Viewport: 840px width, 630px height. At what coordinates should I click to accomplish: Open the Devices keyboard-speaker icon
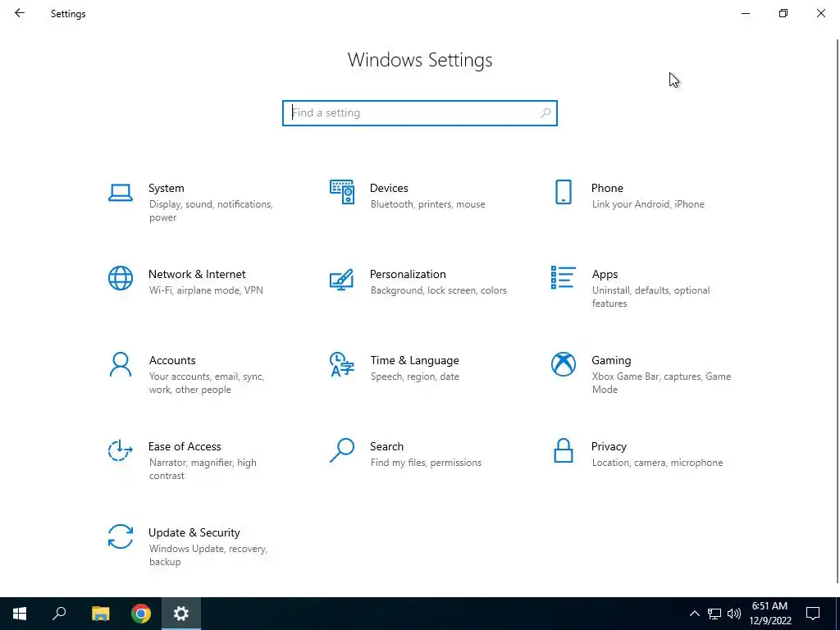pyautogui.click(x=342, y=192)
